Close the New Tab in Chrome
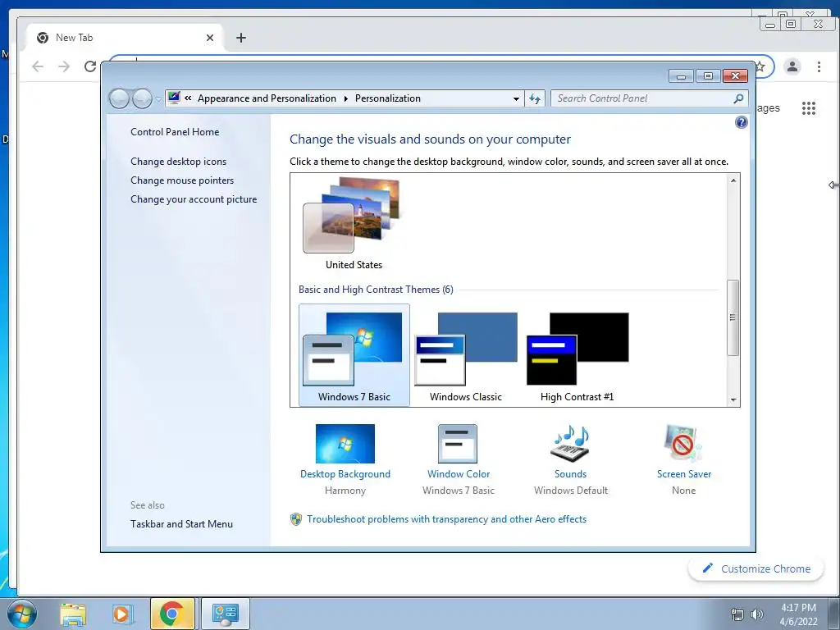Image resolution: width=840 pixels, height=630 pixels. [210, 38]
